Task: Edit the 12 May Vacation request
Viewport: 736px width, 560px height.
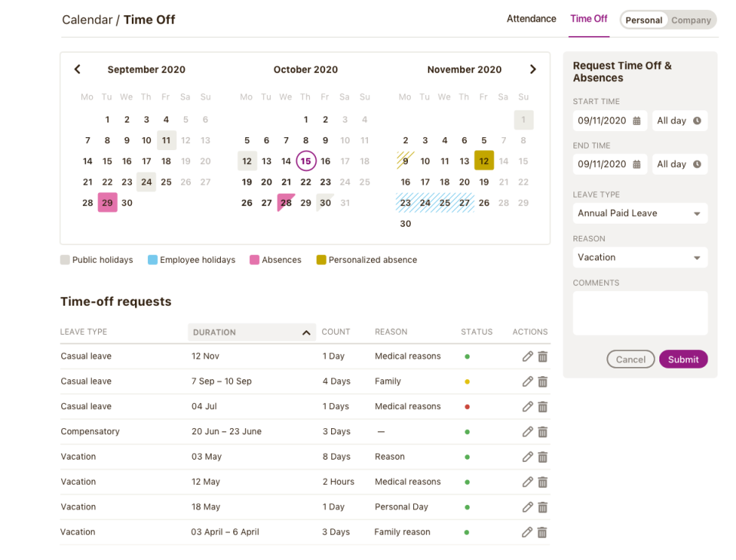Action: [527, 482]
